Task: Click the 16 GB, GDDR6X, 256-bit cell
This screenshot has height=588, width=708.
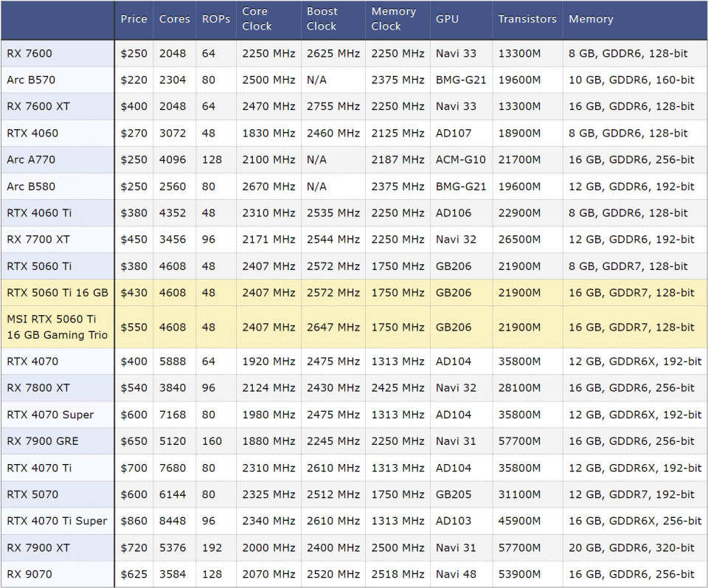Action: pyautogui.click(x=635, y=521)
